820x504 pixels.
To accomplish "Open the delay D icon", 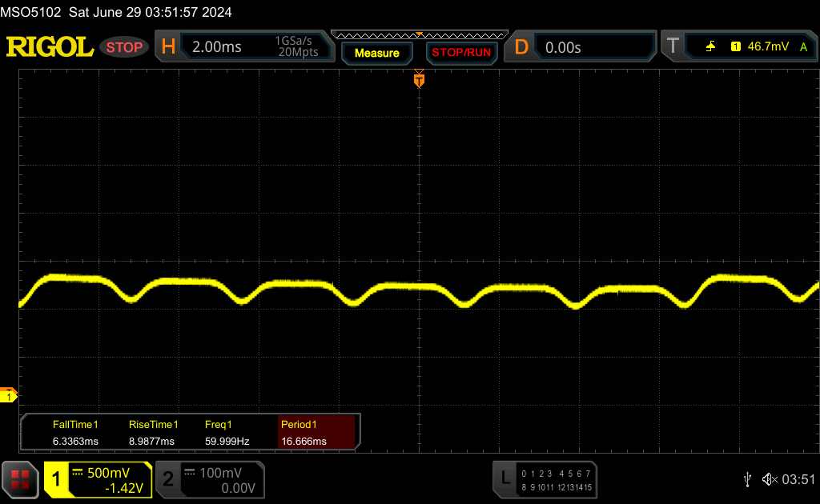I will tap(521, 47).
